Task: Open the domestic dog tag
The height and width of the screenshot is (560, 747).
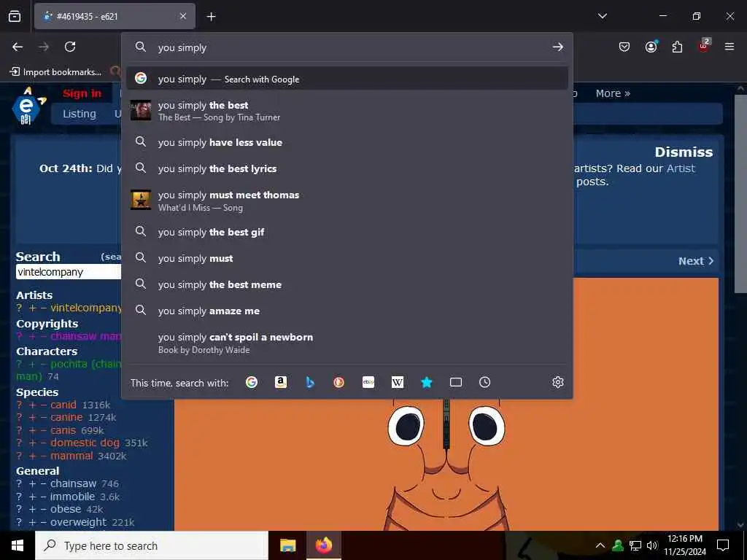Action: 85,443
